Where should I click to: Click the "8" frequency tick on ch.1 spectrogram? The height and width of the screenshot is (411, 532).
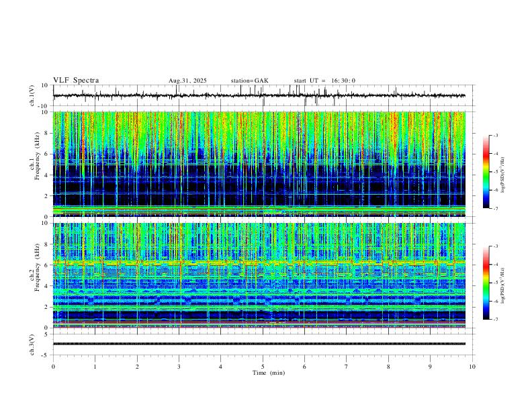(47, 133)
